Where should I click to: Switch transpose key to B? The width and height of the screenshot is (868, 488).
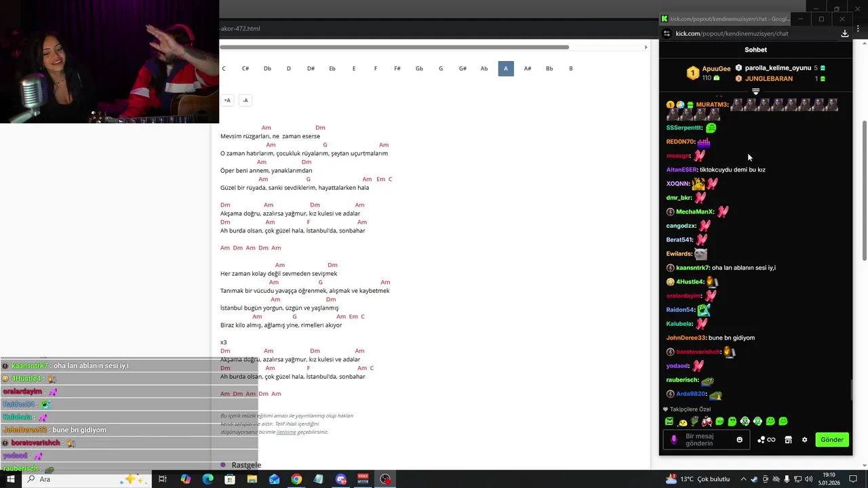tap(571, 68)
